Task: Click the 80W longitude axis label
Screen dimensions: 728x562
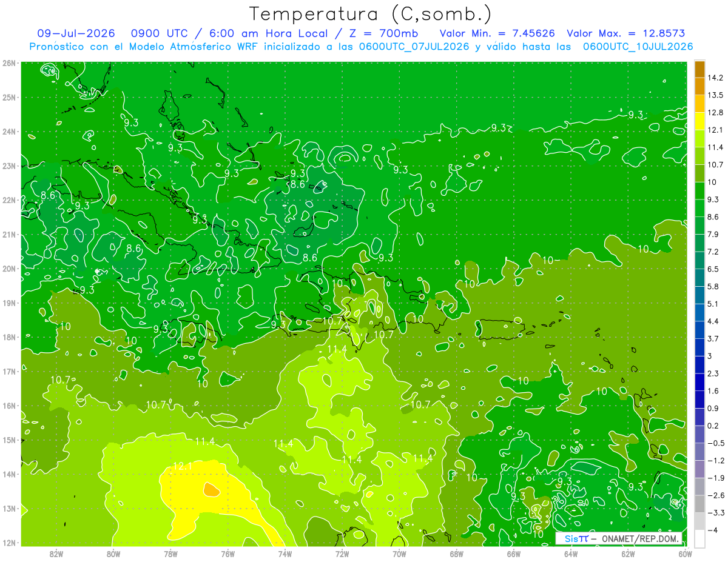Action: point(113,554)
